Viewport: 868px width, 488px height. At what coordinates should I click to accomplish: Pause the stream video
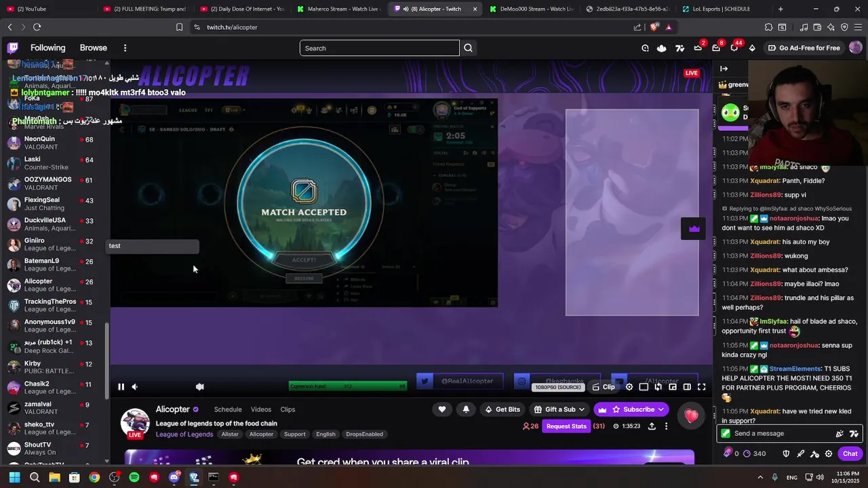(x=121, y=387)
